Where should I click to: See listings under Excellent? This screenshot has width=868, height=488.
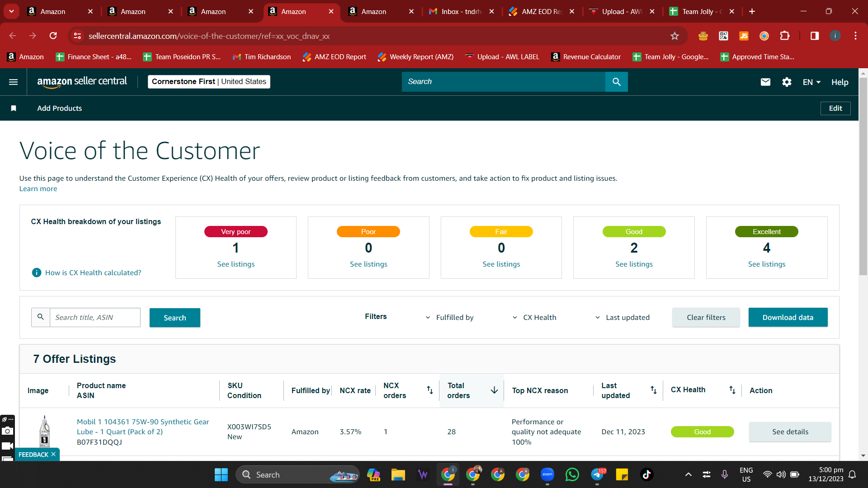point(767,264)
